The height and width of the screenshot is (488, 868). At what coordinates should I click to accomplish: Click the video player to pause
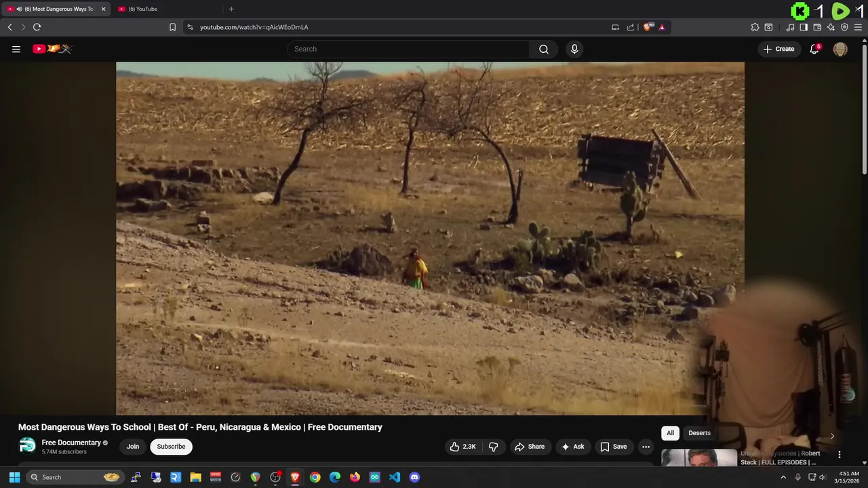pyautogui.click(x=430, y=238)
